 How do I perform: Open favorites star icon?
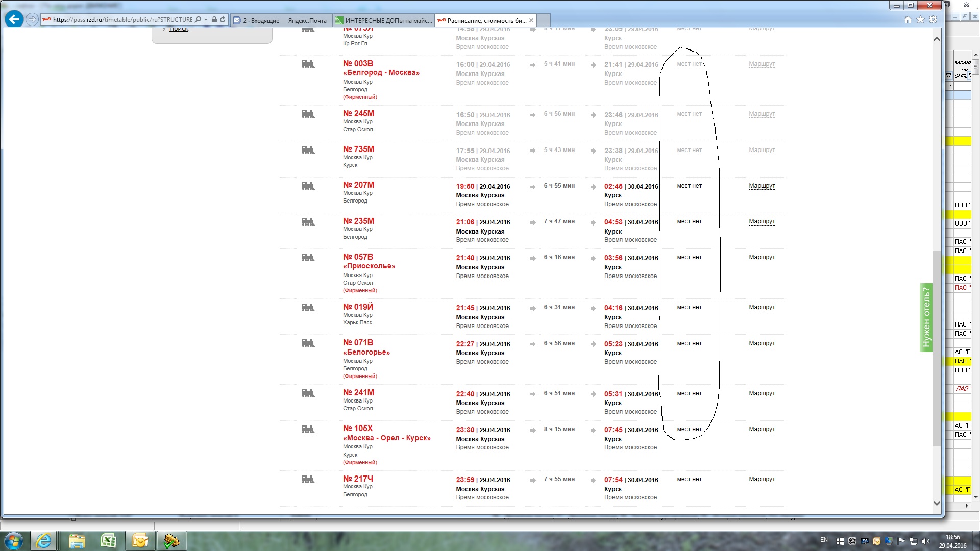(x=920, y=20)
